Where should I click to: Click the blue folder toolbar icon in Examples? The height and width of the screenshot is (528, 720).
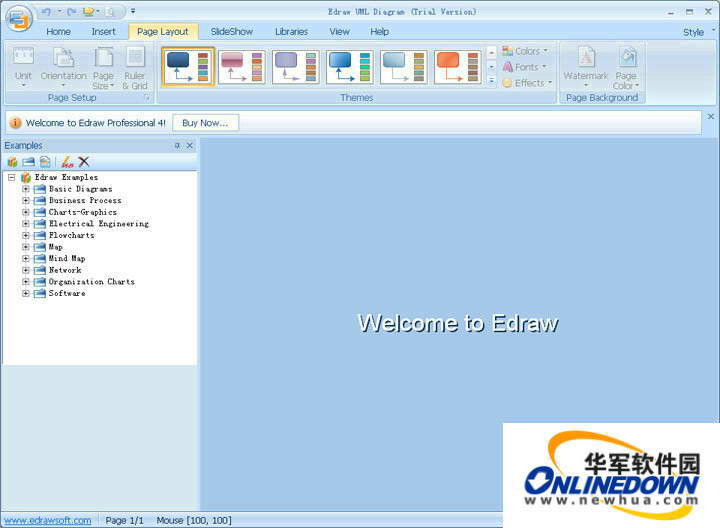click(28, 162)
